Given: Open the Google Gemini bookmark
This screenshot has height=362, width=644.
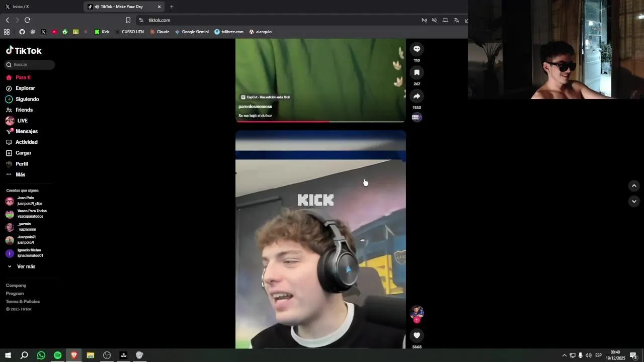Looking at the screenshot, I should pos(192,32).
